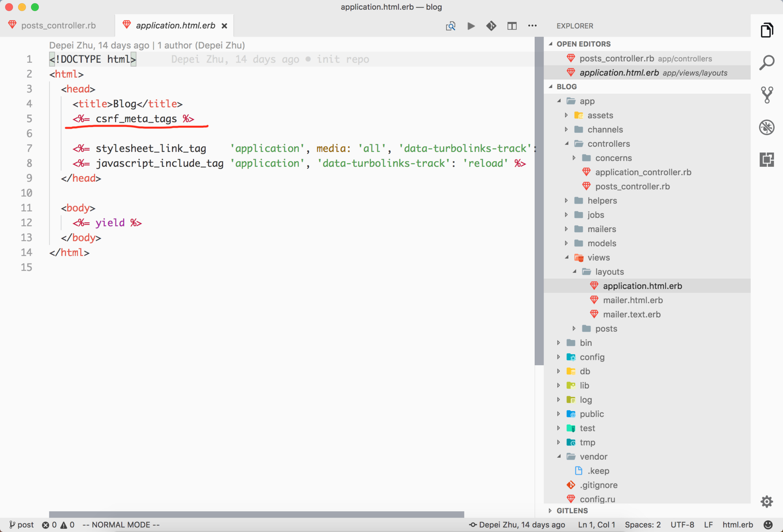Open posts_controller.rb in Open Editors

tap(647, 59)
